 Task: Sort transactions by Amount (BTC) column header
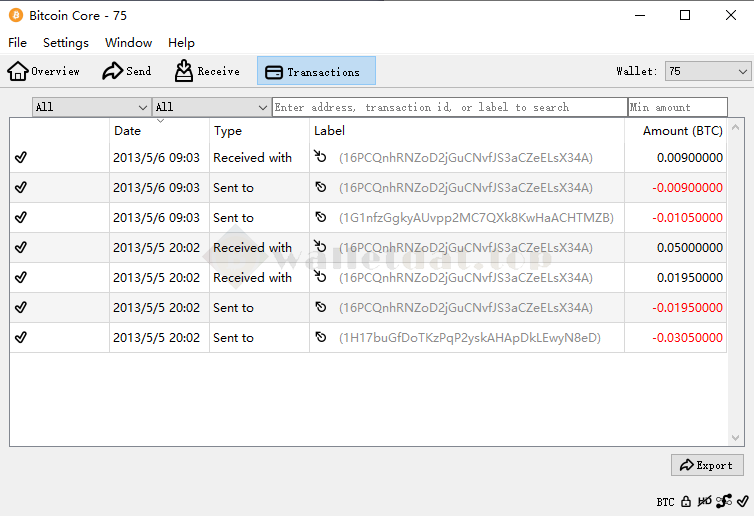[682, 131]
